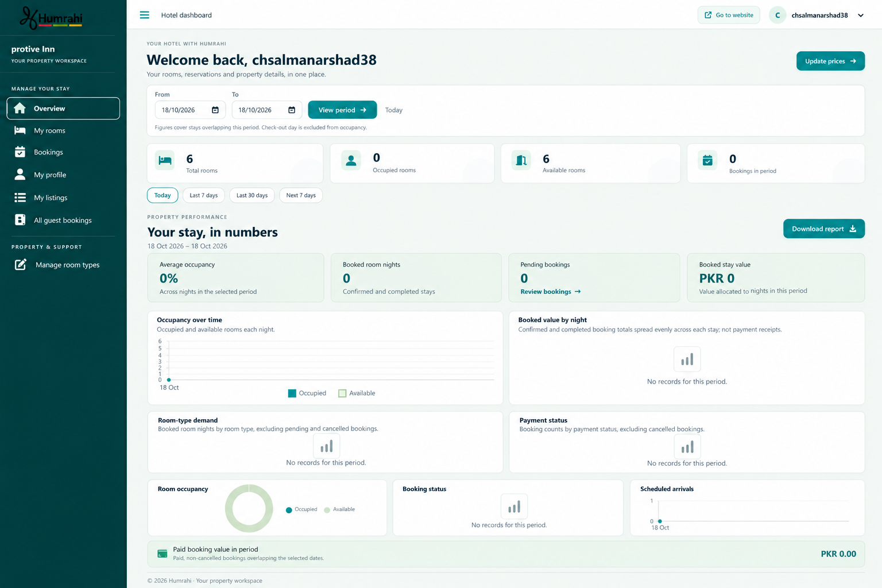Image resolution: width=882 pixels, height=588 pixels.
Task: Click the 'Hotel dashboard' header text
Action: 187,16
